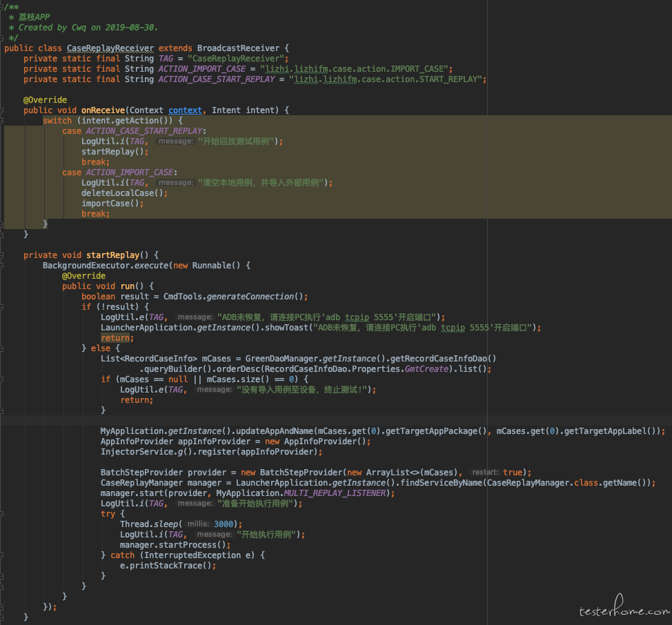This screenshot has width=672, height=625.
Task: Collapse the startReplay method fold marker
Action: (x=1, y=255)
